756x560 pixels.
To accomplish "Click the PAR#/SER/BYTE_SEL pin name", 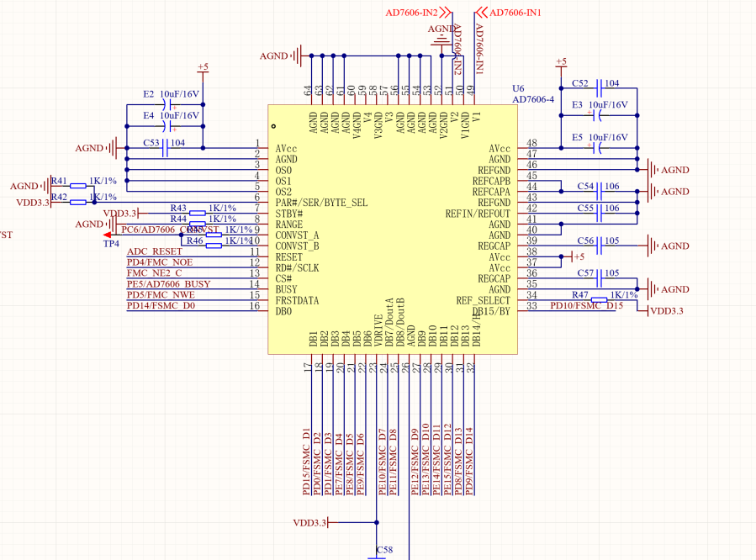I will click(321, 203).
